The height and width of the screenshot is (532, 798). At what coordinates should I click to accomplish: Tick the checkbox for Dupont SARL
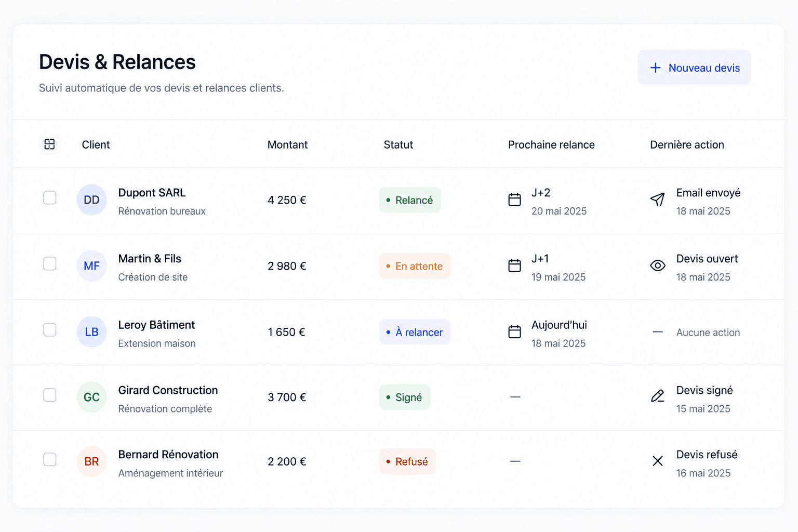coord(50,198)
